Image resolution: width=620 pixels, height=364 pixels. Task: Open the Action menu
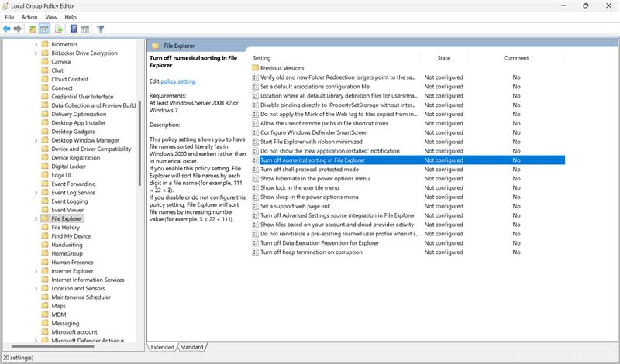coord(29,17)
